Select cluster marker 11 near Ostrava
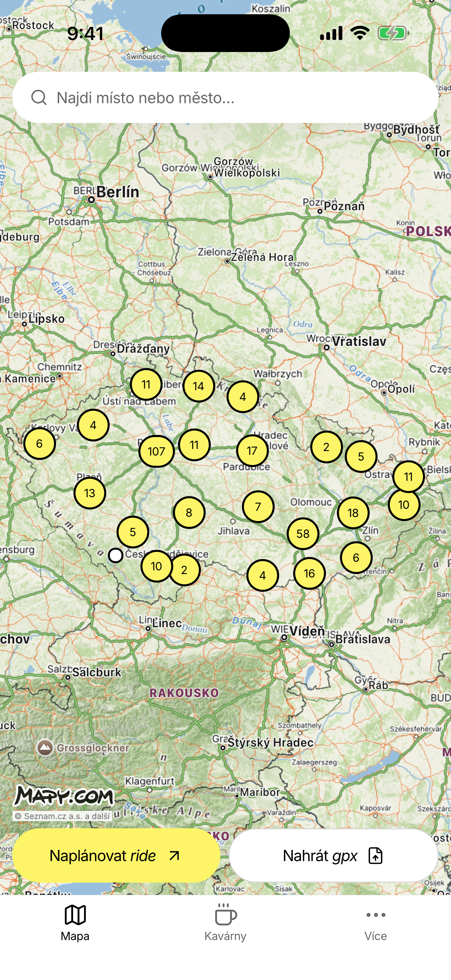 (408, 476)
